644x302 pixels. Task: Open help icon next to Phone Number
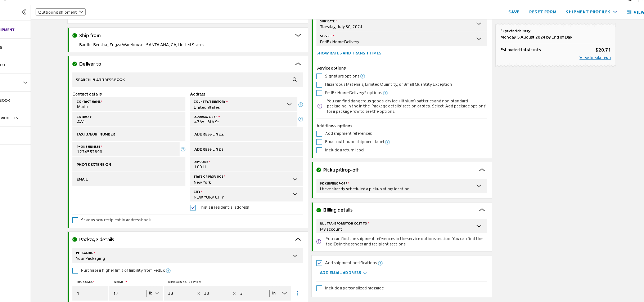[x=183, y=149]
